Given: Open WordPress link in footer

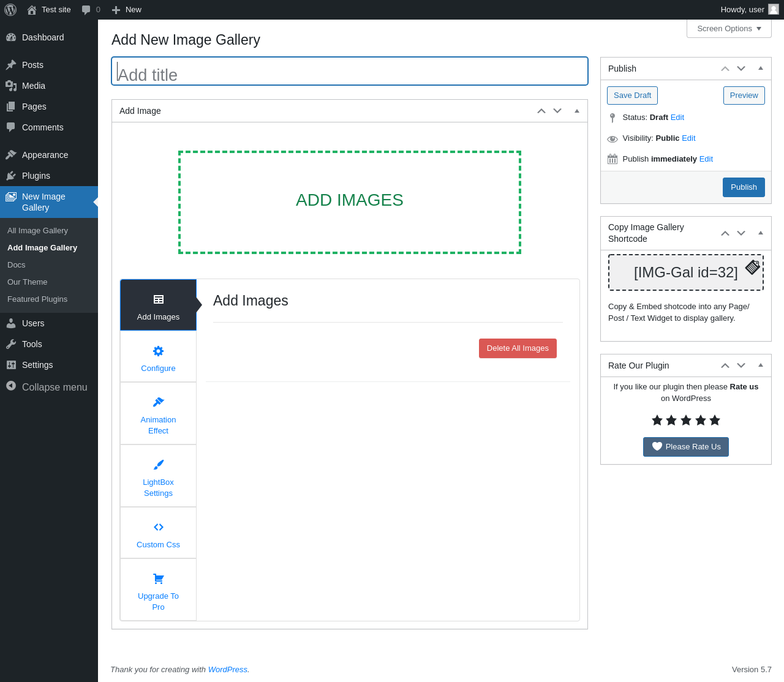Looking at the screenshot, I should click(x=228, y=670).
